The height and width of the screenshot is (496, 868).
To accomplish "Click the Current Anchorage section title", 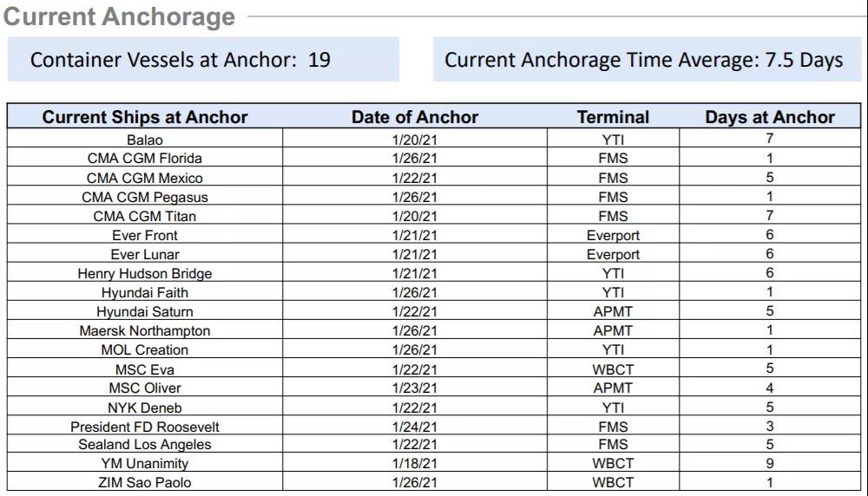I will [x=120, y=16].
